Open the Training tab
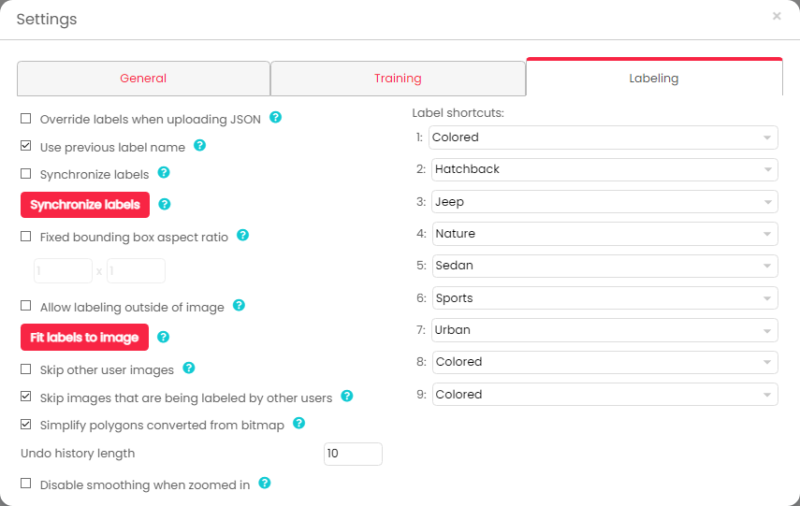800x506 pixels. (398, 78)
